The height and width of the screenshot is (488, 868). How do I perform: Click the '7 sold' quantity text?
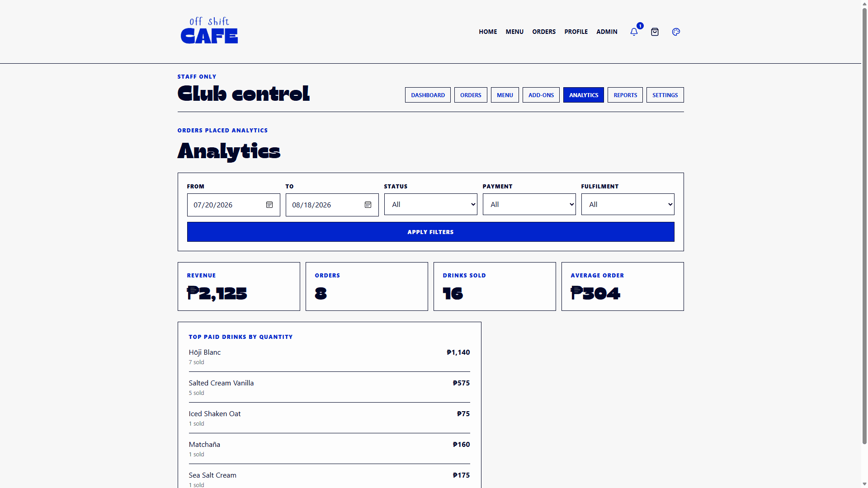point(196,362)
